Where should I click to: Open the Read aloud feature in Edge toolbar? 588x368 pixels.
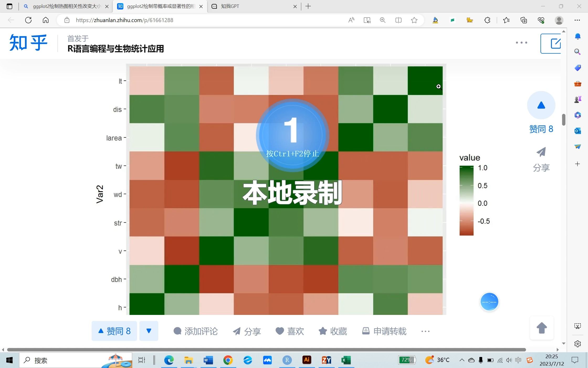pos(351,20)
